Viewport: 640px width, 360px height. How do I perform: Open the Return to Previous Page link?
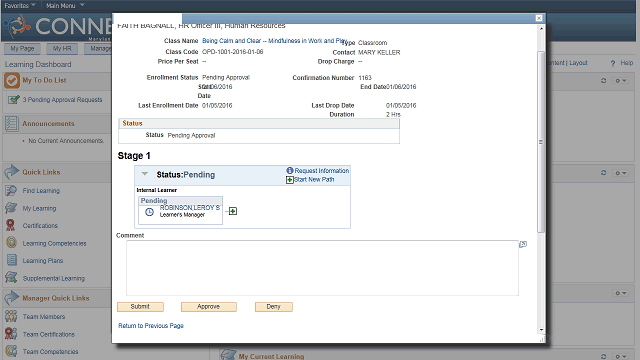click(151, 326)
